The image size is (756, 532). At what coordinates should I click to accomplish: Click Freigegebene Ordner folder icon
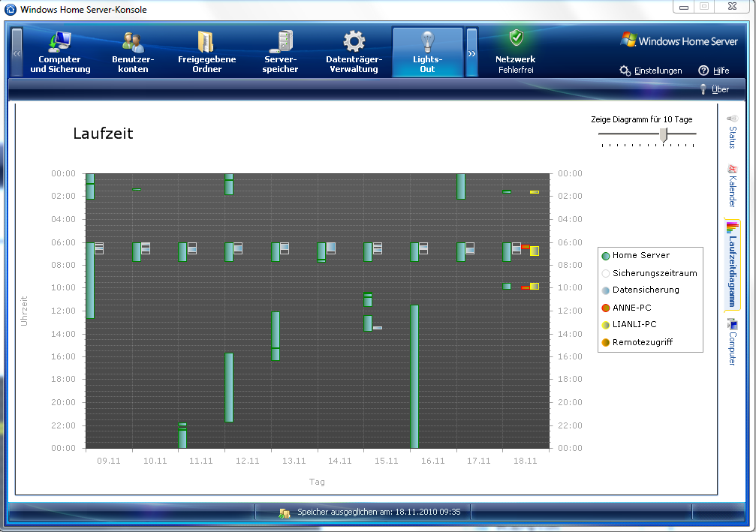click(206, 41)
